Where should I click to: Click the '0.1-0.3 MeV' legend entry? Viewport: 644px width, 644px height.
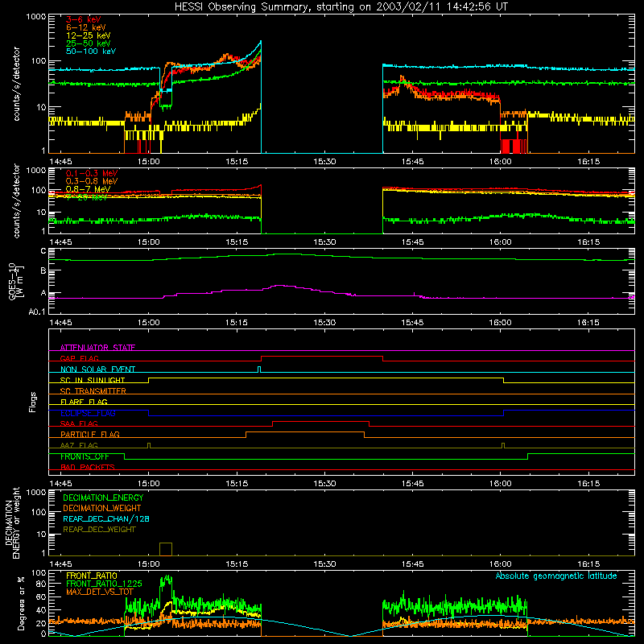pyautogui.click(x=91, y=173)
